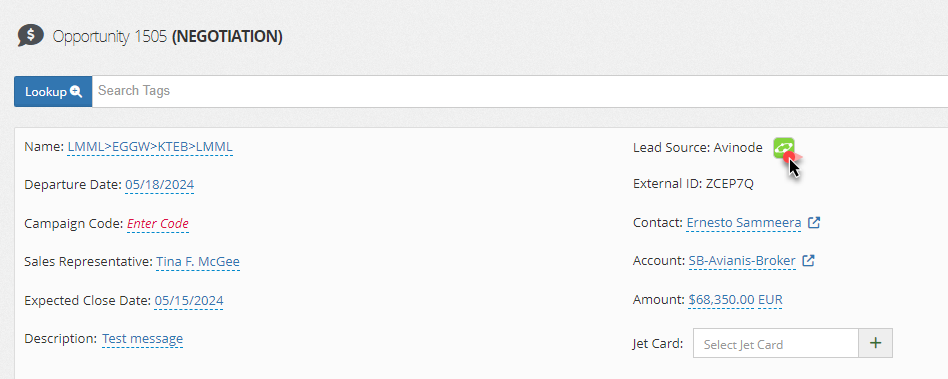The image size is (948, 379).
Task: Focus the Search Tags field
Action: (519, 91)
